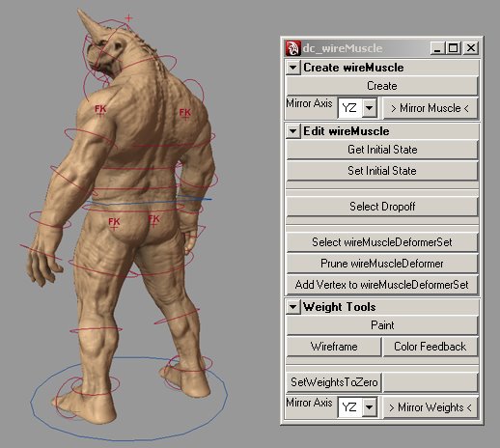Select the FK control on left shoulder
Viewport: 500px width, 448px height.
(100, 110)
